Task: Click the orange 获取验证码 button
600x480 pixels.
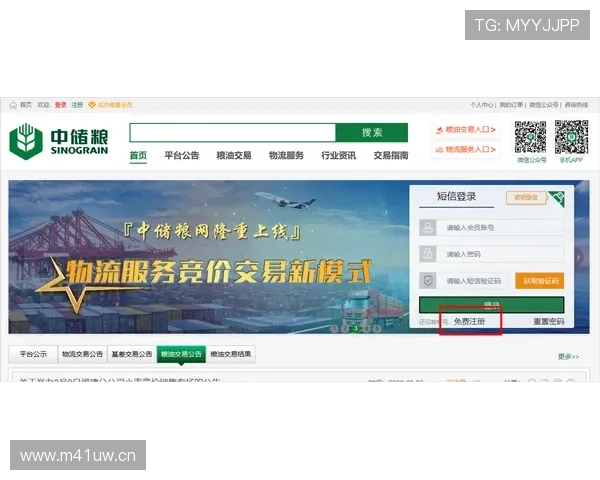Action: tap(540, 281)
